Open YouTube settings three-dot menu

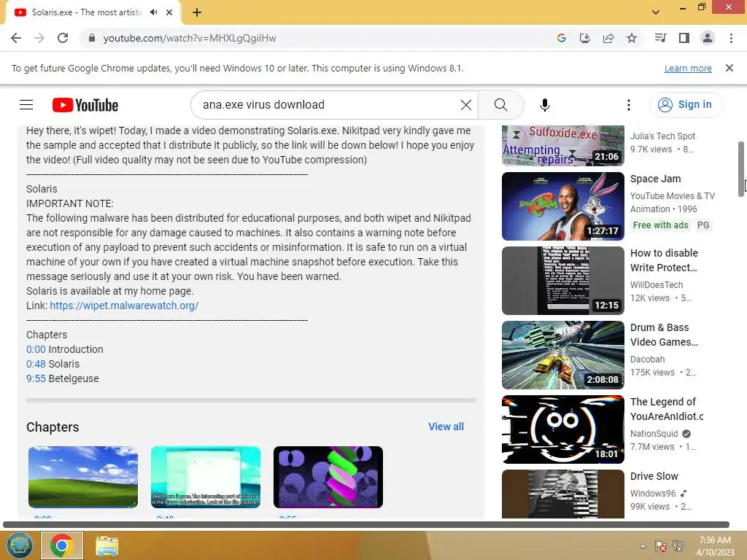628,105
